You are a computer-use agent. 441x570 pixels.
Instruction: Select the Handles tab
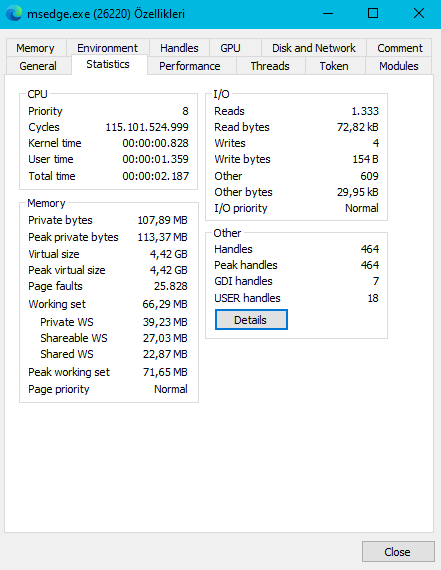click(179, 48)
